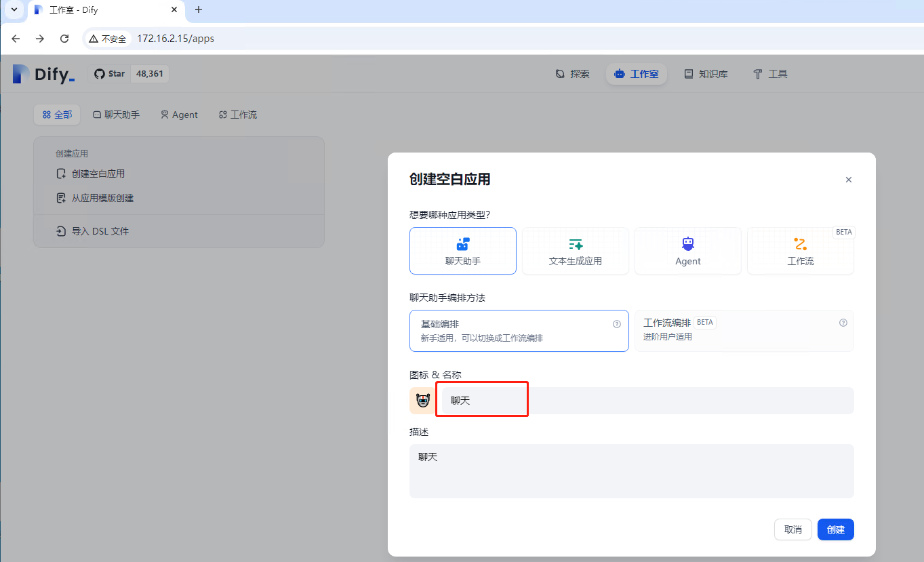Choose Agent application type
924x562 pixels.
pos(688,251)
